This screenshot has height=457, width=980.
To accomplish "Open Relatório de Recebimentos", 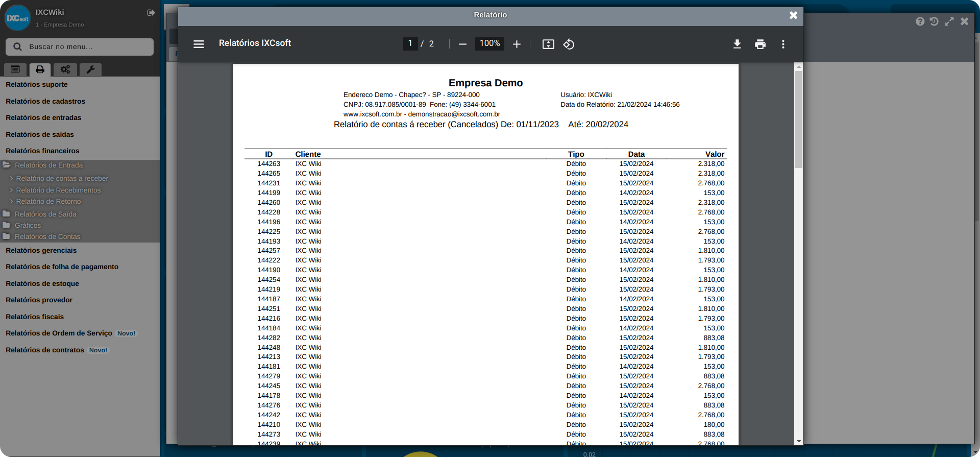I will pos(58,190).
